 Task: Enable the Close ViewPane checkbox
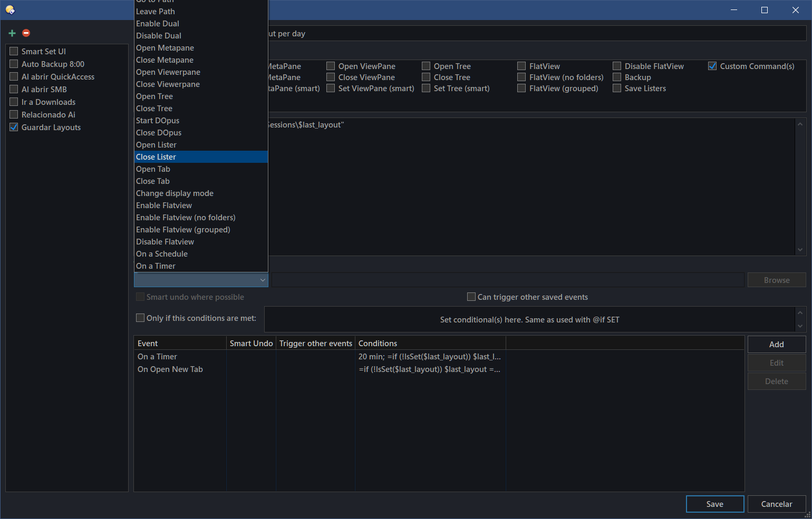point(331,77)
